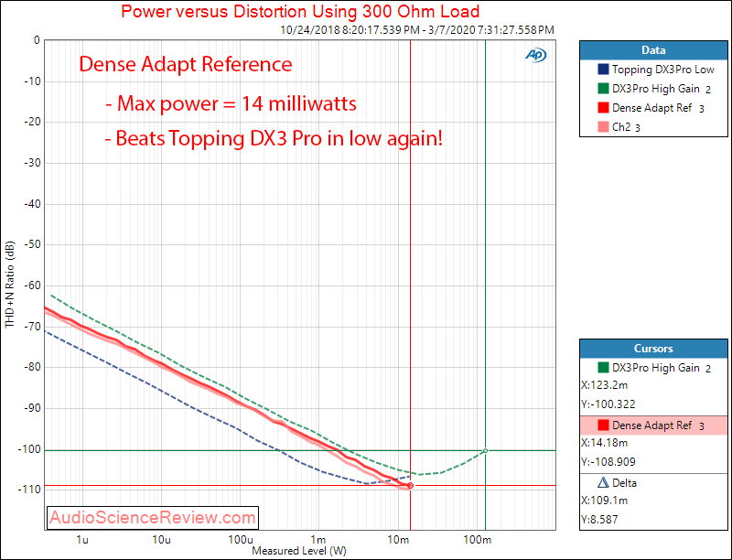The height and width of the screenshot is (560, 732).
Task: Click the Delta triangle icon
Action: (x=603, y=482)
